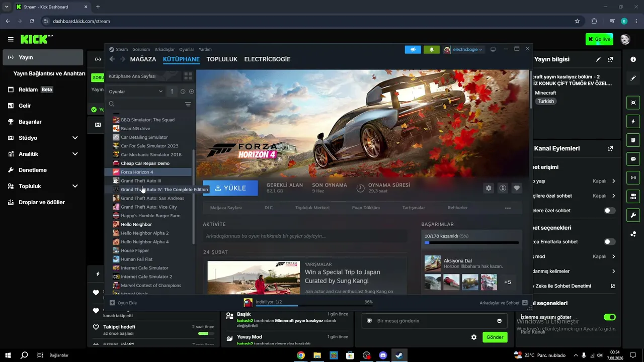Screen dimensions: 644x362
Task: Click Oyun Ekle in Steam
Action: coord(123,303)
